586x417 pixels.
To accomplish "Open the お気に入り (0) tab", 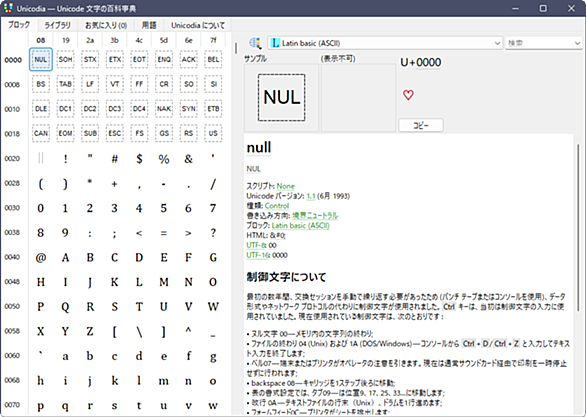I will pyautogui.click(x=106, y=25).
